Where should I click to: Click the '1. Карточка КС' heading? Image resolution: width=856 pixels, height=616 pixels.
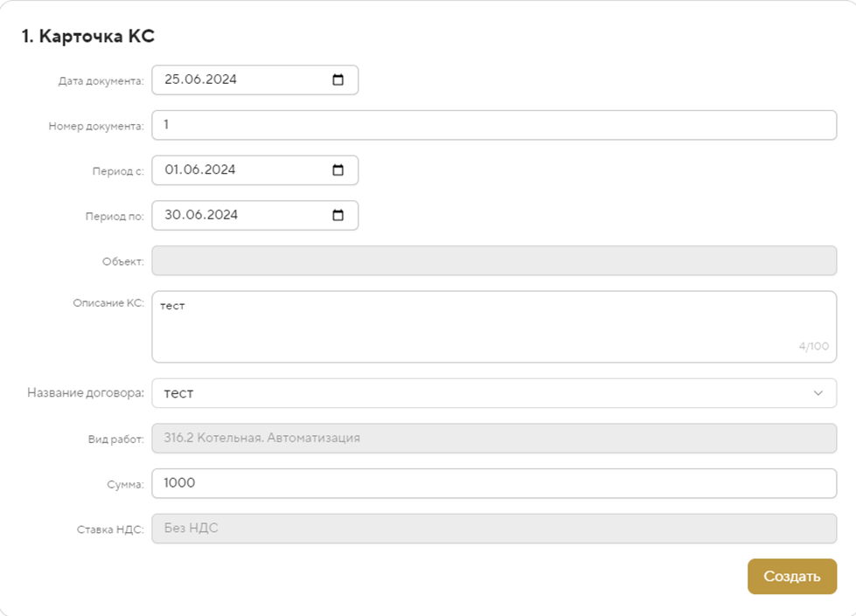(x=88, y=36)
